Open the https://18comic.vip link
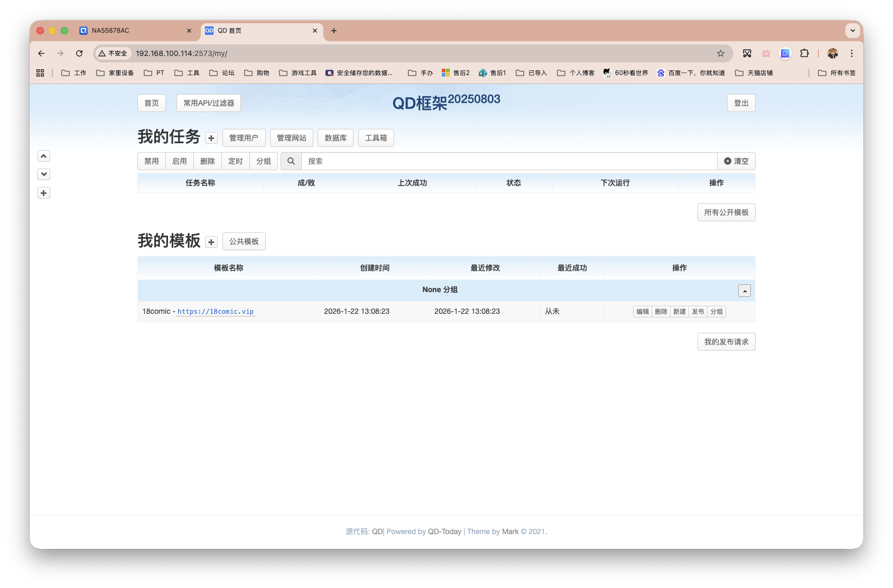 pyautogui.click(x=216, y=312)
